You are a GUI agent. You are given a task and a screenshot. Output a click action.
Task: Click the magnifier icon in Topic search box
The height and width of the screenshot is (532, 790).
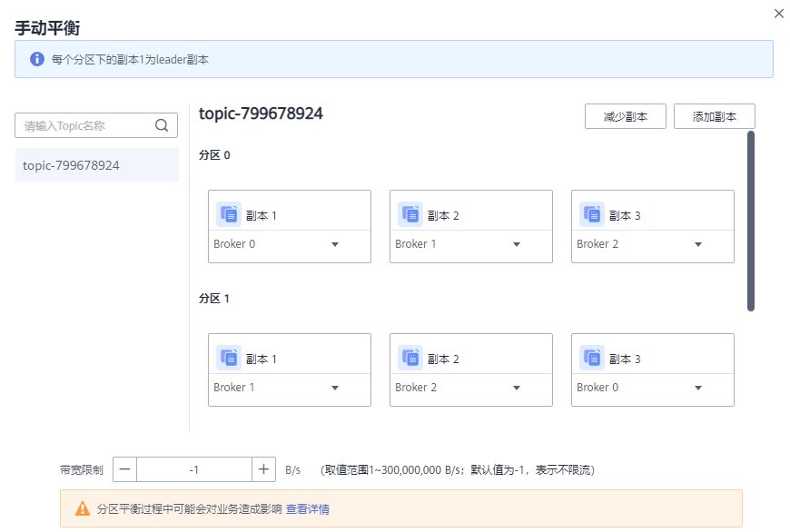pos(162,125)
